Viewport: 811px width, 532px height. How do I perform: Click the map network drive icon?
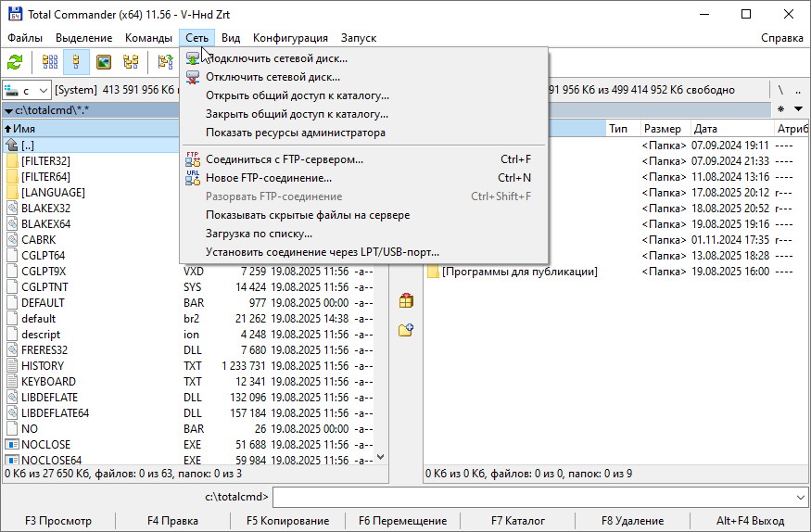point(193,58)
